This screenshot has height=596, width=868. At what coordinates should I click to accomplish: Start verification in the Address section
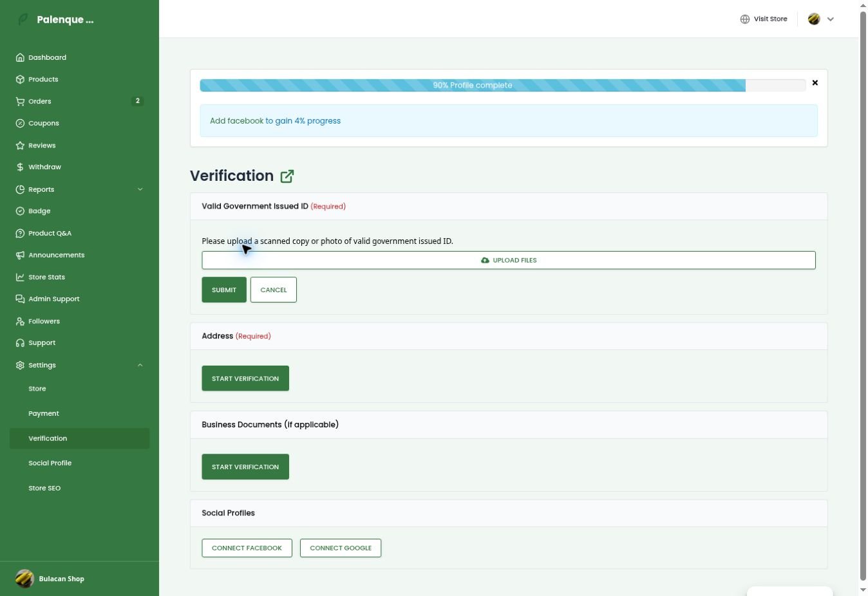tap(245, 378)
